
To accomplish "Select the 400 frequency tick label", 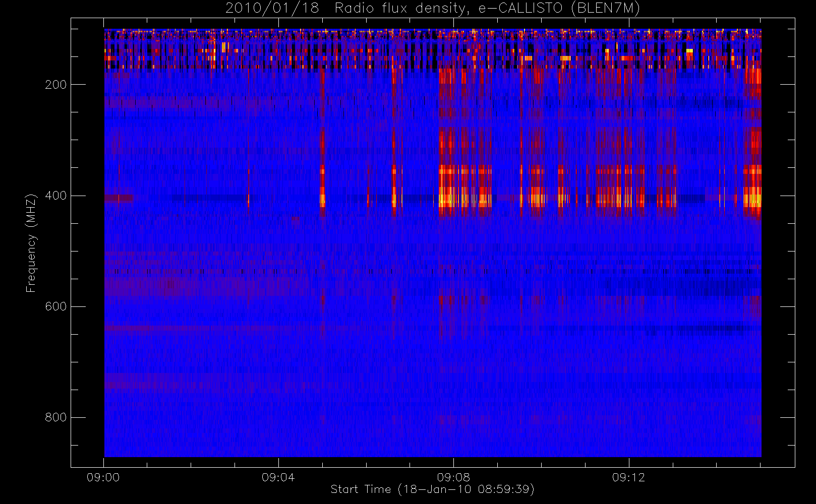I will 56,196.
